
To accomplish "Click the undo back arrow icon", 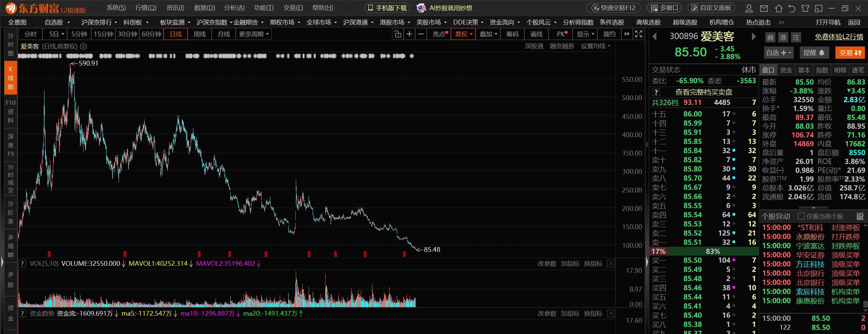I will click(x=792, y=8).
